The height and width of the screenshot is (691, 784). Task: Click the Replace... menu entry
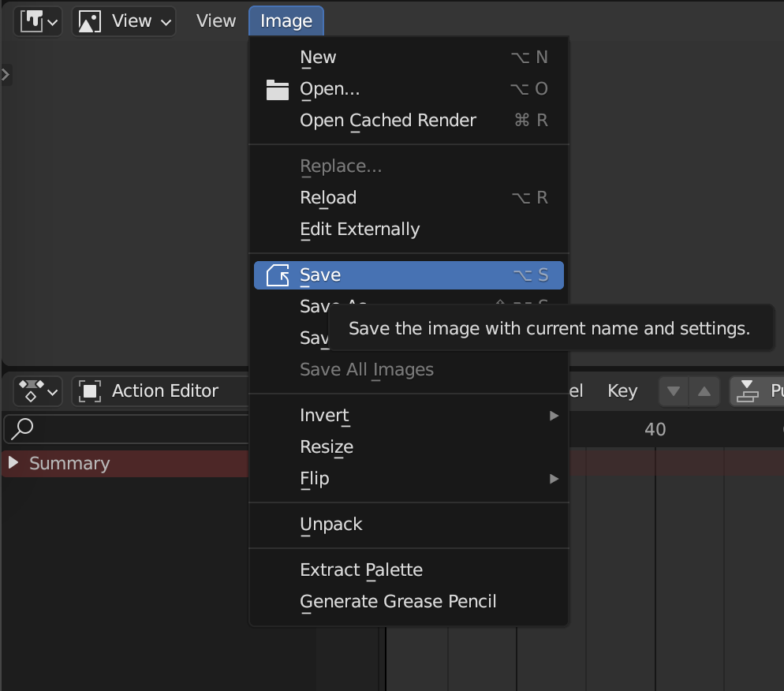click(x=409, y=166)
